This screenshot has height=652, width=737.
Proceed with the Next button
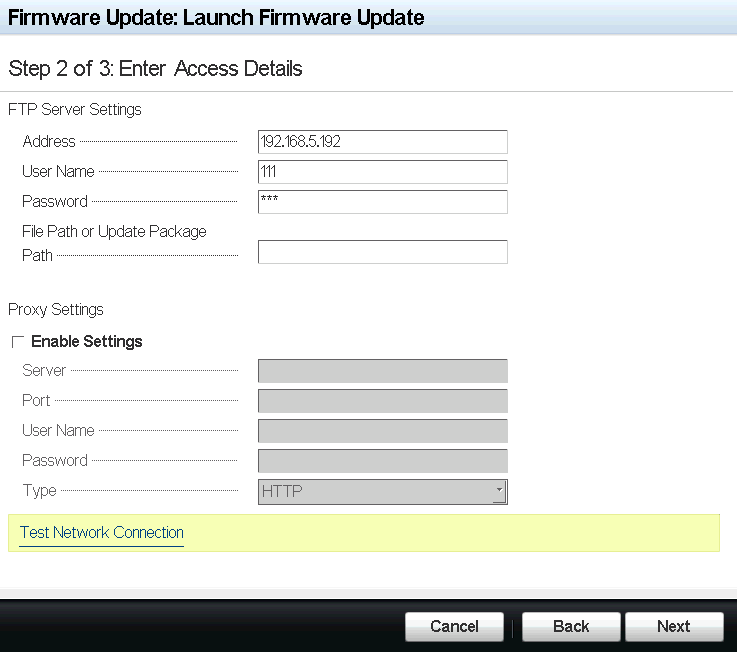[x=673, y=627]
